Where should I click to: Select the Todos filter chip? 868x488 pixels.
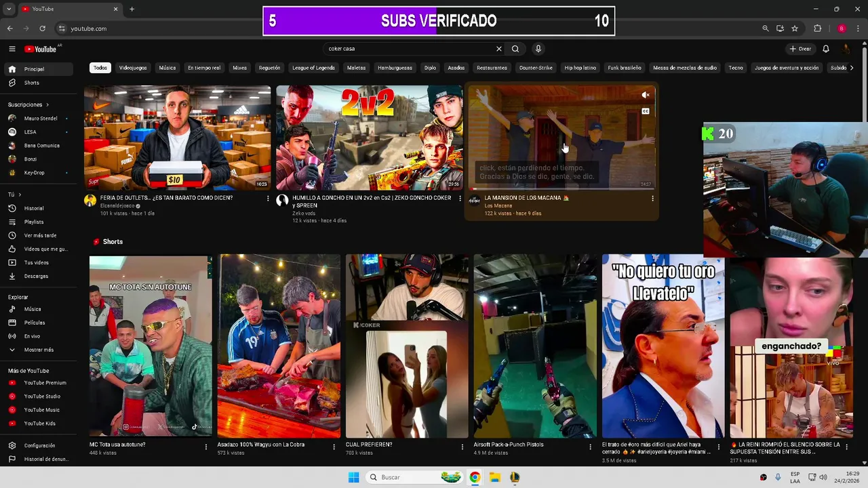point(100,68)
